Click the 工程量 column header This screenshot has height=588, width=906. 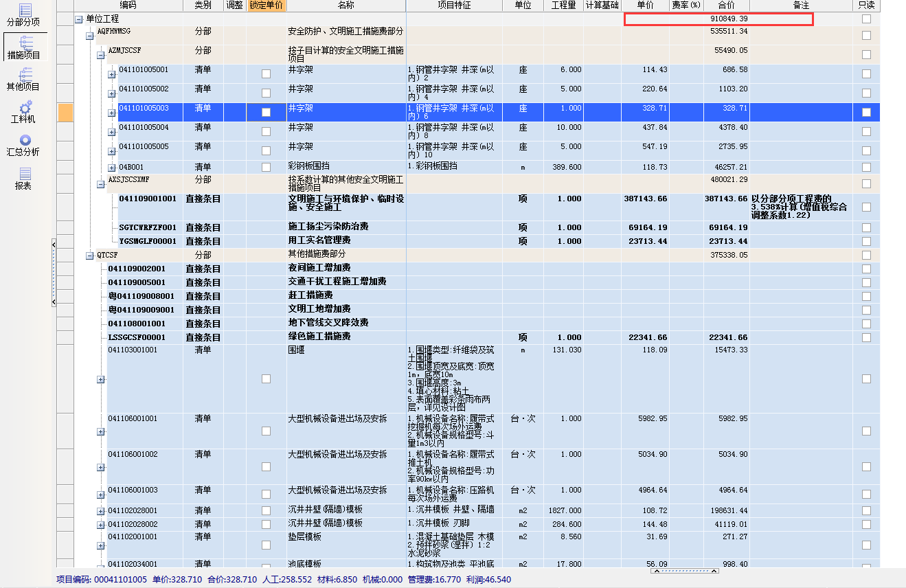click(563, 5)
